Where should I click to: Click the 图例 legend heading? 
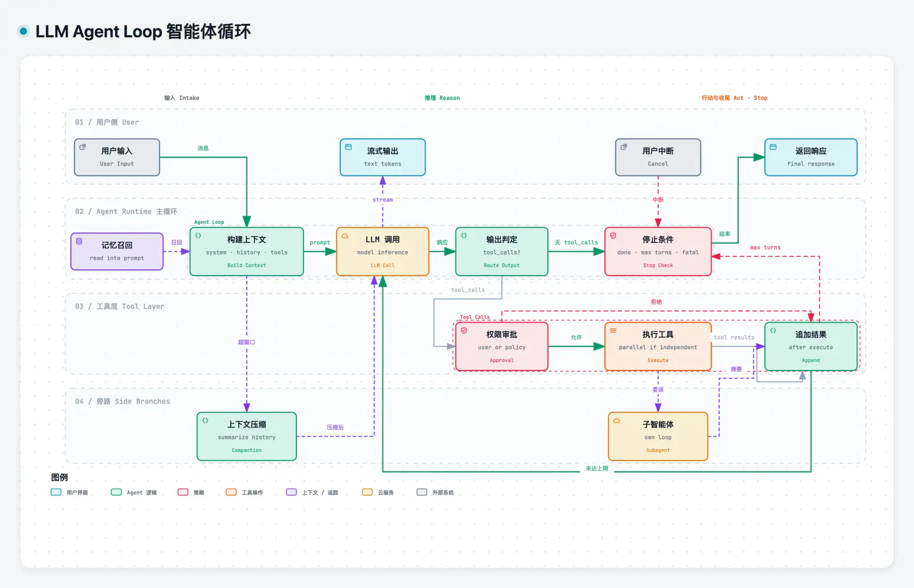[59, 477]
